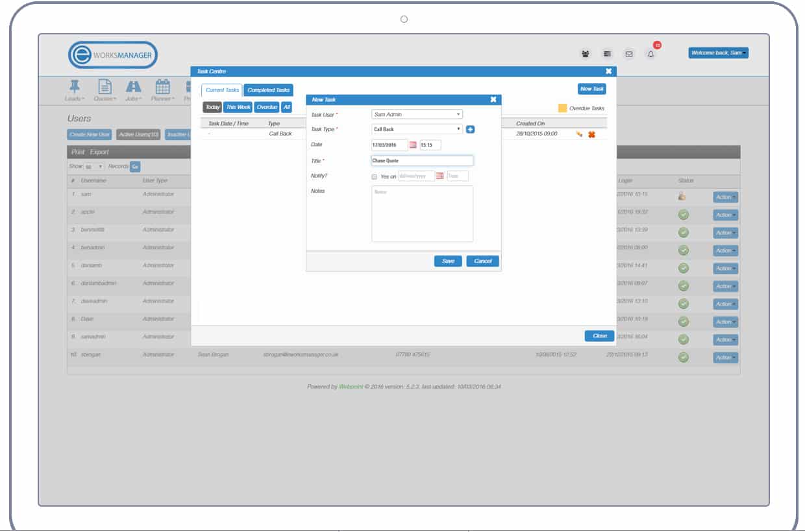Open the Action dropdown for sam
The width and height of the screenshot is (805, 532).
725,197
